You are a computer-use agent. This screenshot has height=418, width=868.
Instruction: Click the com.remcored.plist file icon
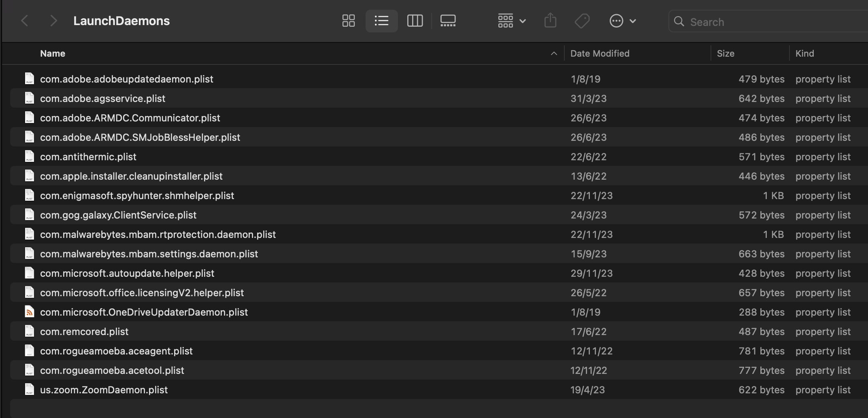[x=29, y=331]
